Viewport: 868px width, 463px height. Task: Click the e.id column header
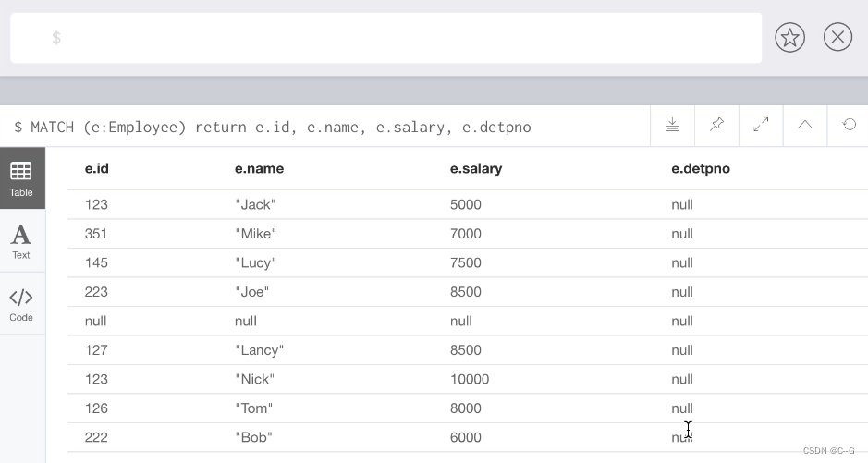tap(97, 168)
